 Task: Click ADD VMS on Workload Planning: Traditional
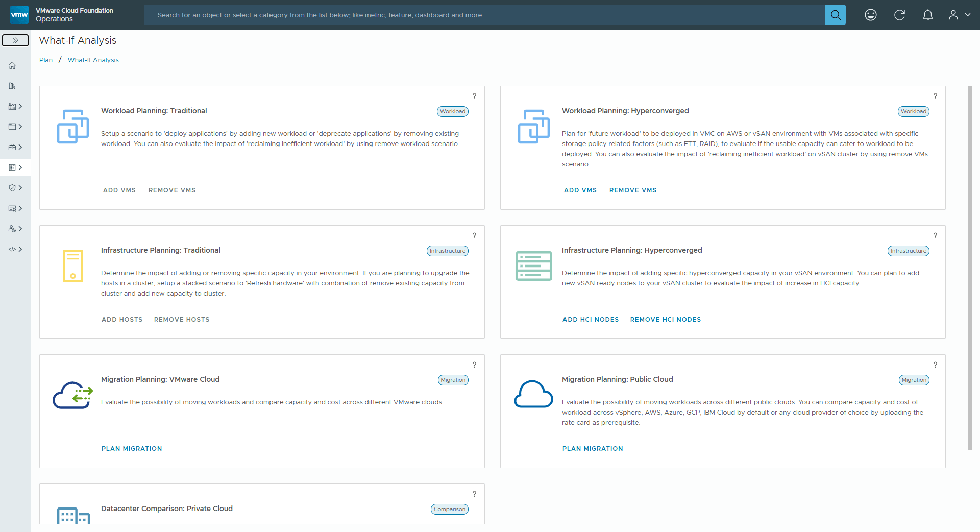[x=119, y=190]
